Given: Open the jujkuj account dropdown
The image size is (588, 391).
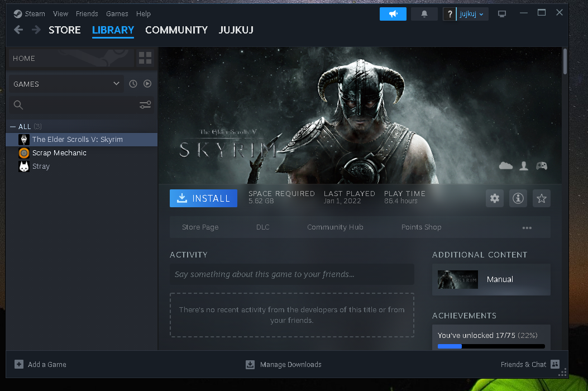Looking at the screenshot, I should 472,14.
